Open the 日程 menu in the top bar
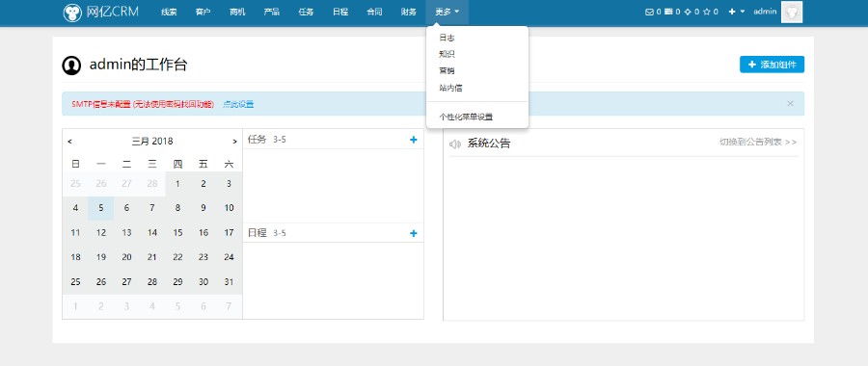Image resolution: width=868 pixels, height=366 pixels. pos(340,13)
